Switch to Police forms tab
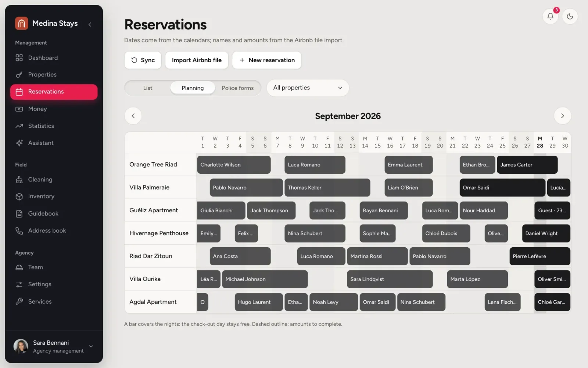588x368 pixels. pyautogui.click(x=238, y=88)
